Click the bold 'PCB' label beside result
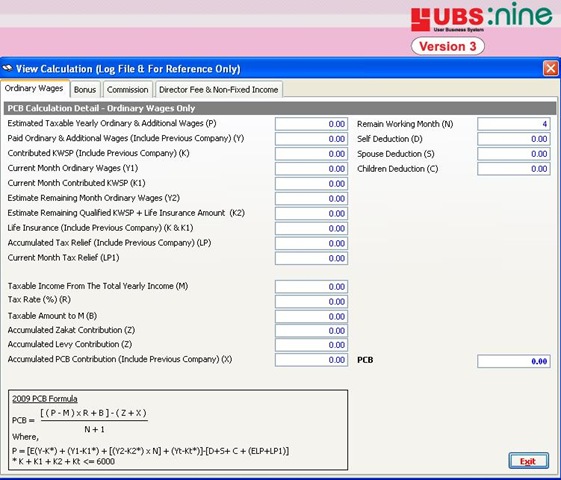This screenshot has width=561, height=480. pos(365,360)
